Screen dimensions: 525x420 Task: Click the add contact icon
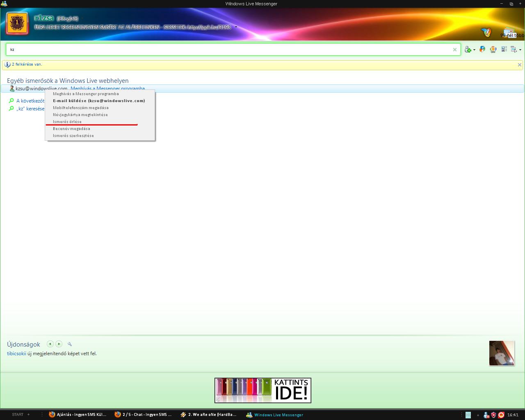coord(468,50)
